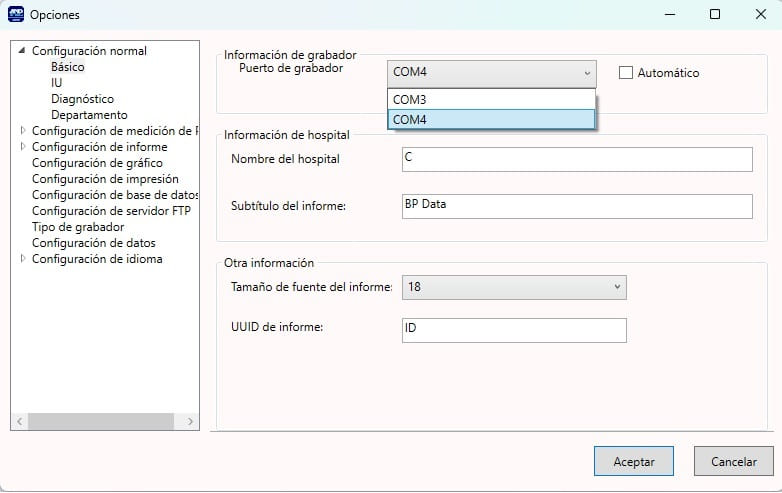Click the Cancelar button
The image size is (782, 493).
(733, 461)
